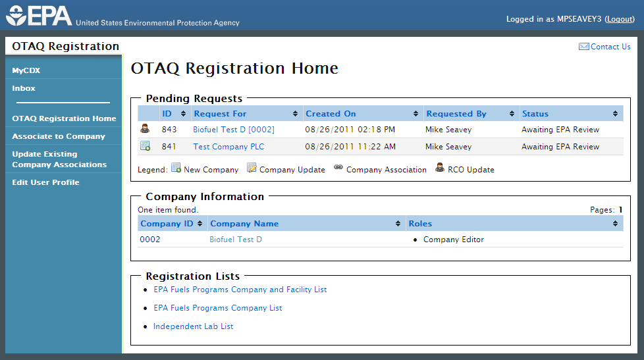Click the 08/26/2011 11:22 AM date cell
Viewport: 644px width, 360px height.
pyautogui.click(x=350, y=147)
